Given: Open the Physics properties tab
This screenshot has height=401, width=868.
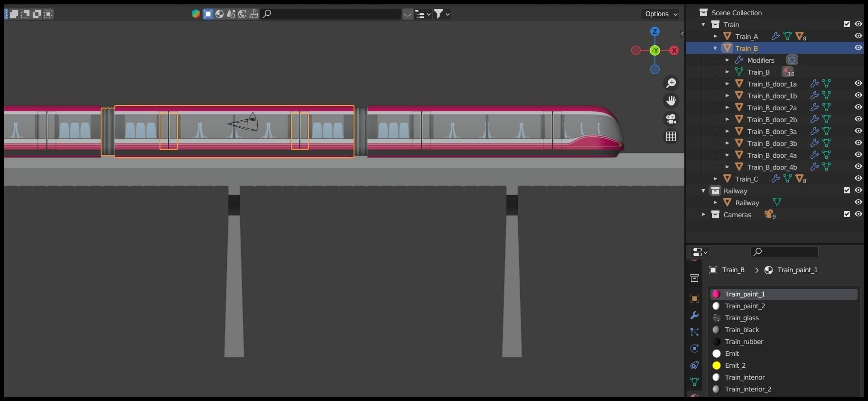Looking at the screenshot, I should pyautogui.click(x=694, y=348).
